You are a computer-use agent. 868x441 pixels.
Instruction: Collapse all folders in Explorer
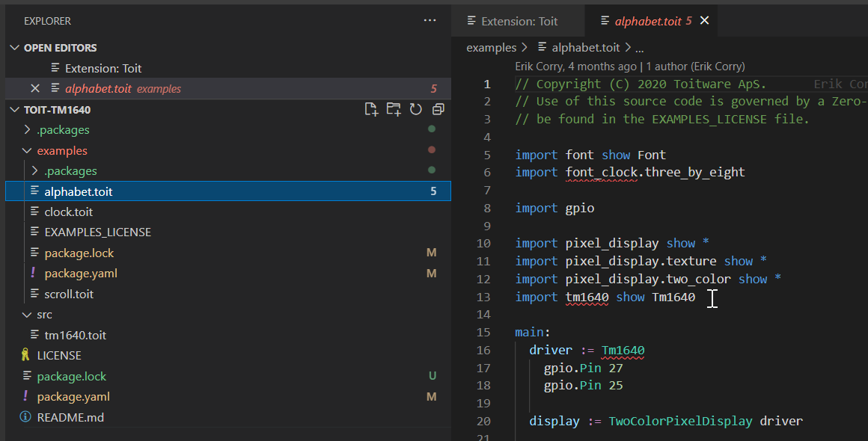click(x=438, y=109)
